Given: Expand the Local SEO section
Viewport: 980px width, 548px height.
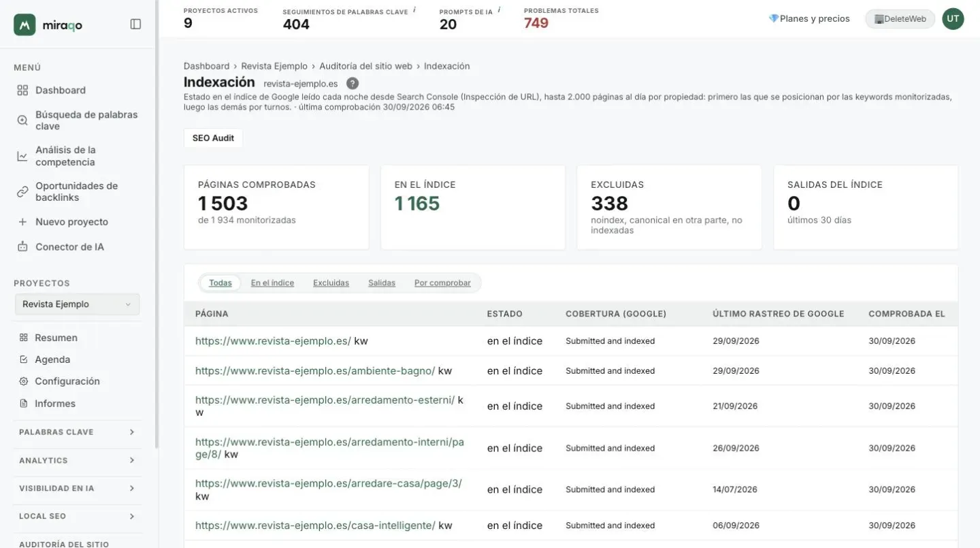Looking at the screenshot, I should (77, 516).
